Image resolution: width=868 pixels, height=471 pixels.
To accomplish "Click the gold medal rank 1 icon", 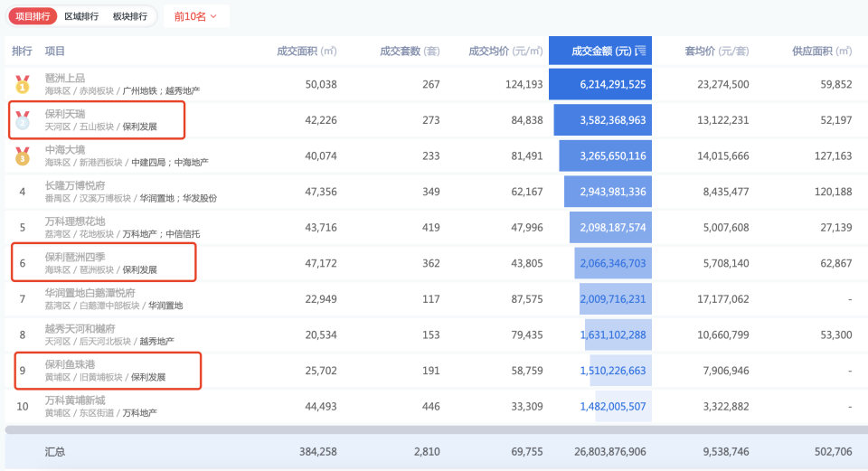I will pyautogui.click(x=22, y=84).
